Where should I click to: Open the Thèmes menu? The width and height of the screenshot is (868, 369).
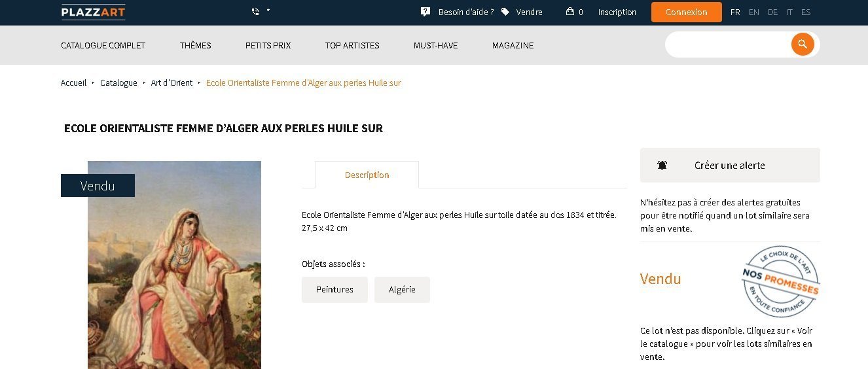(196, 46)
